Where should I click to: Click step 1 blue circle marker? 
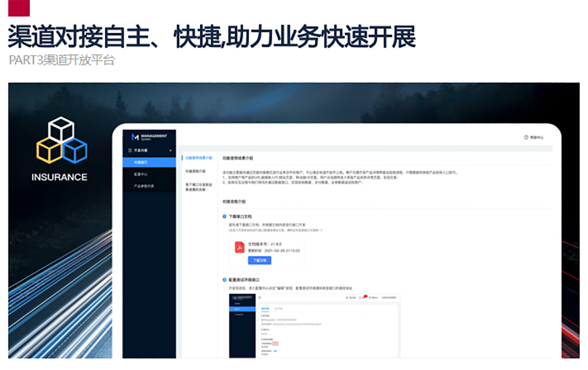coord(224,216)
